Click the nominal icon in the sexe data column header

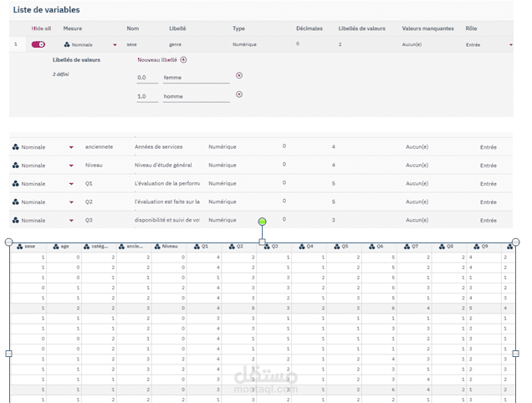[20, 247]
